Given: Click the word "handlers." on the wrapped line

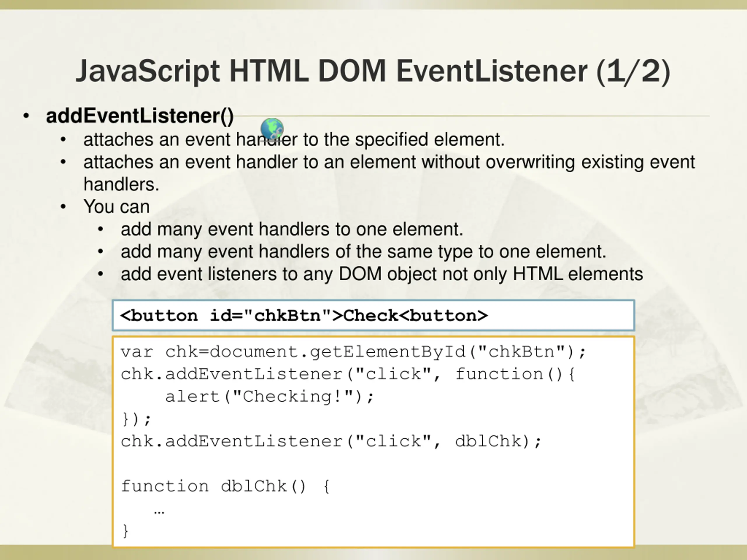Looking at the screenshot, I should tap(121, 184).
